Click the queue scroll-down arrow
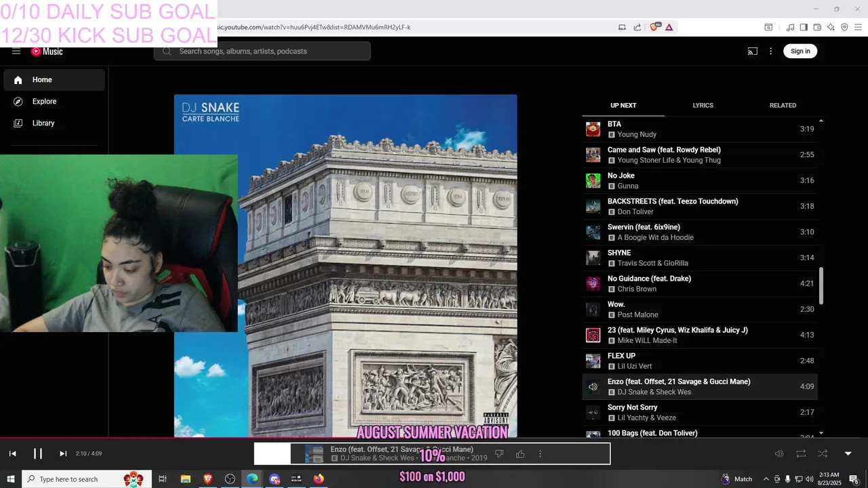Image resolution: width=868 pixels, height=488 pixels. click(x=821, y=433)
